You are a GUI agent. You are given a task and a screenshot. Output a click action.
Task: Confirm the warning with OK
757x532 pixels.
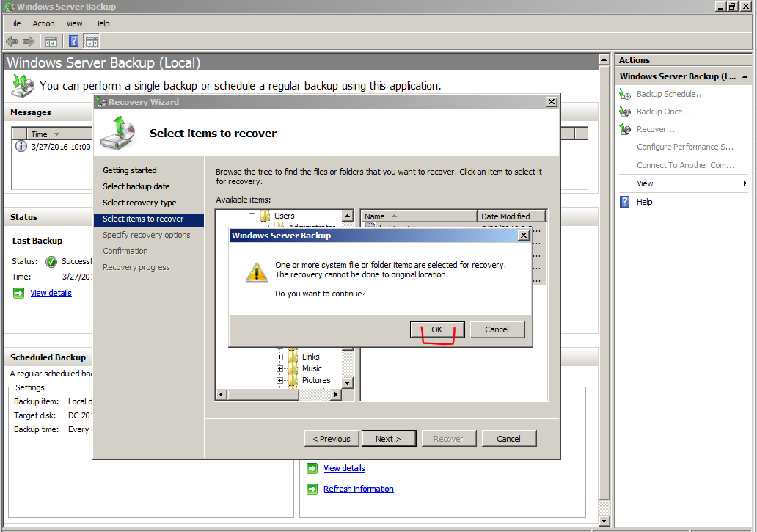[437, 329]
